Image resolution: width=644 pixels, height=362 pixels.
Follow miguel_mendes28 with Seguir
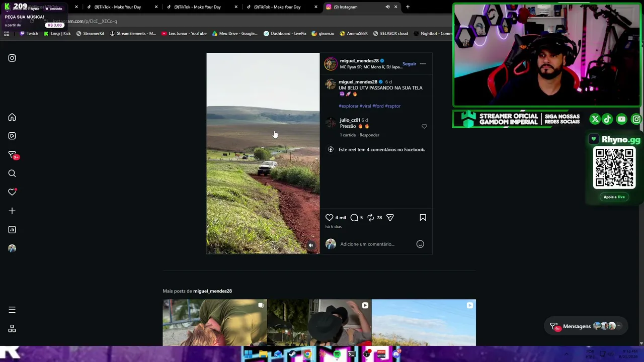(409, 64)
